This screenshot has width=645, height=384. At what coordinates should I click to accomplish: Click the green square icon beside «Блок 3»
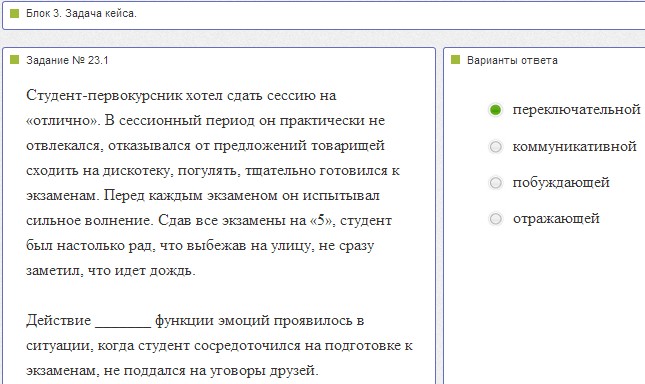pyautogui.click(x=14, y=14)
